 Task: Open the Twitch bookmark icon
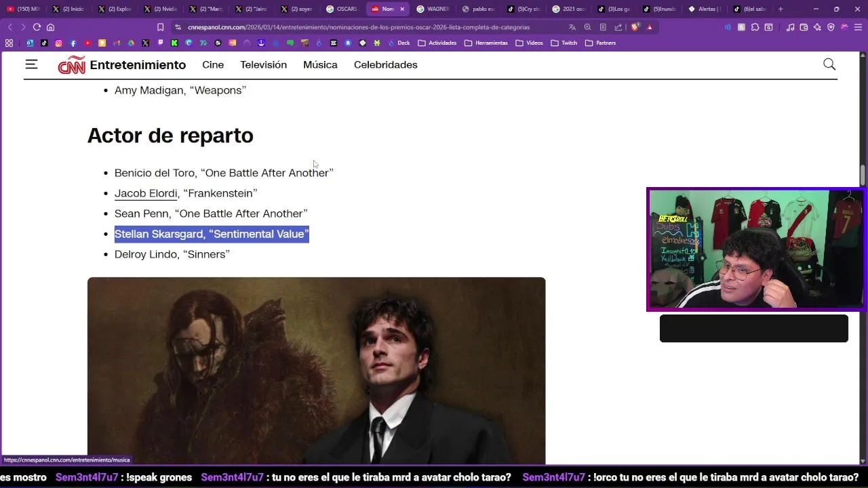160,43
